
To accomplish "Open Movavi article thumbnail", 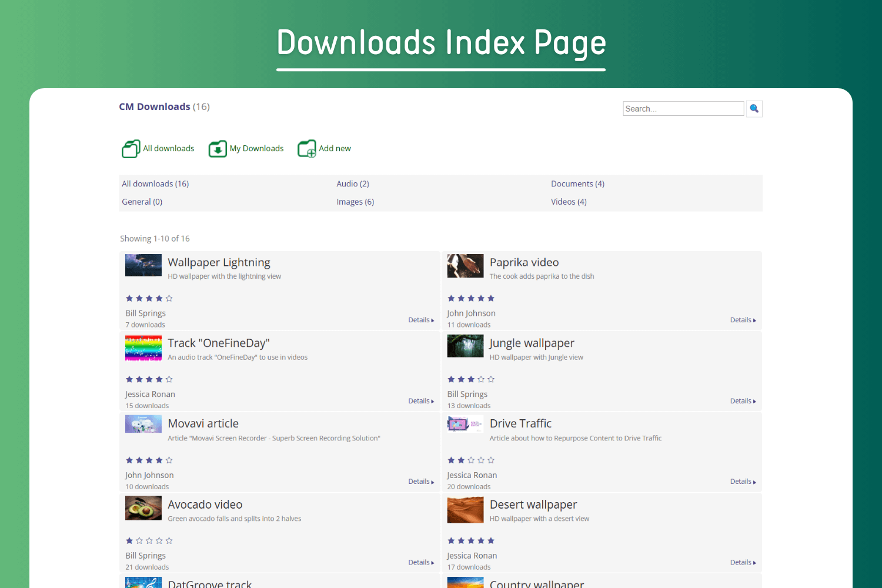I will 143,424.
